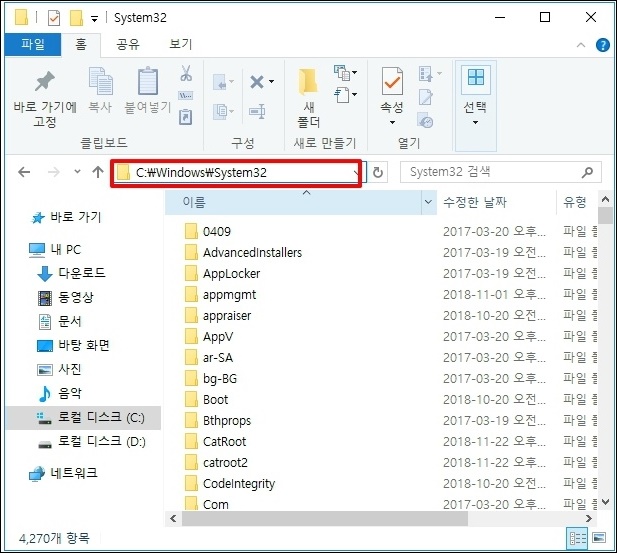The height and width of the screenshot is (553, 617).
Task: Click the Easy access icon
Action: 342,95
